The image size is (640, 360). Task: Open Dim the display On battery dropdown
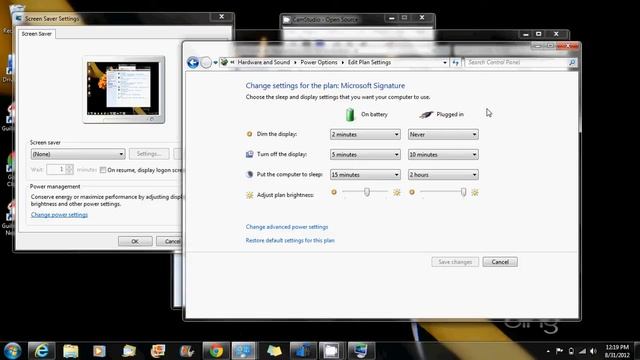365,134
